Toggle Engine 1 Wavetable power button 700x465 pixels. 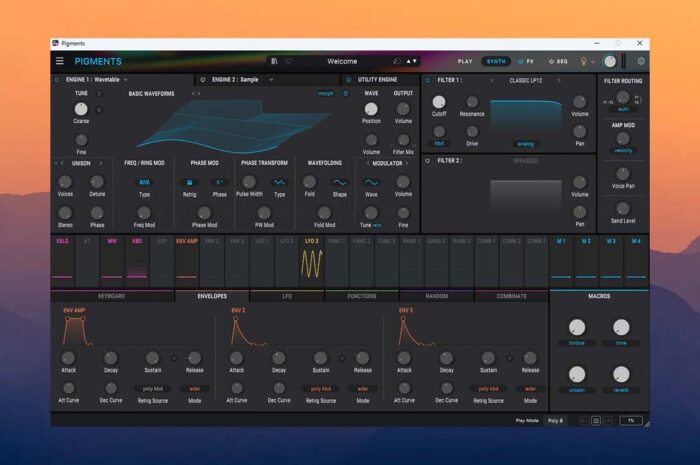tap(57, 79)
